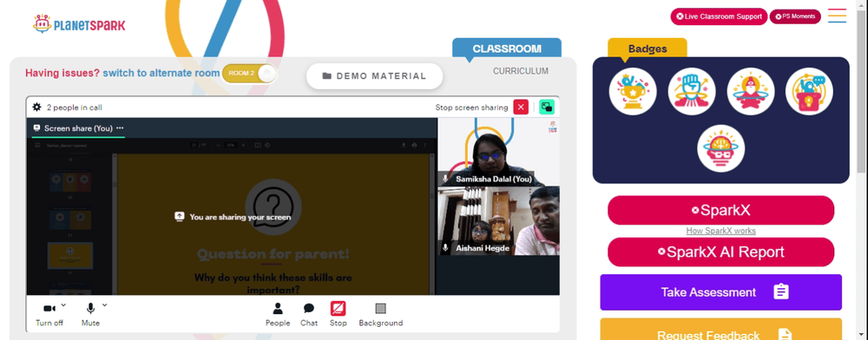Switch to the Classroom tab
The image size is (868, 340).
tap(507, 48)
